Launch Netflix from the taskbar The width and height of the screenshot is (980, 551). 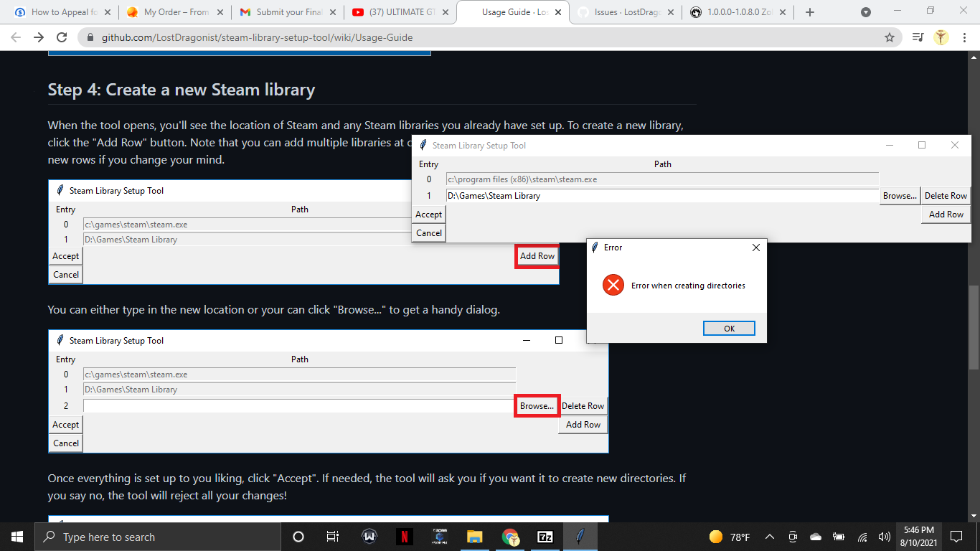404,536
